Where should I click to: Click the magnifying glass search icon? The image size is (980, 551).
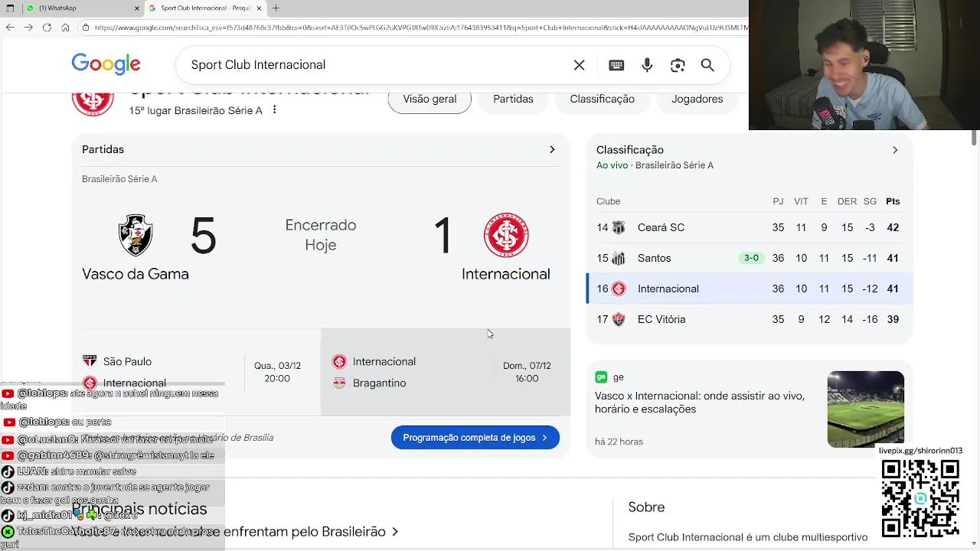(707, 65)
